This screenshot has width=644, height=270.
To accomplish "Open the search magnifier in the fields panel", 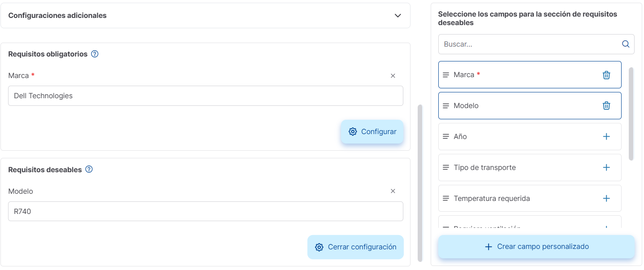I will pos(625,44).
